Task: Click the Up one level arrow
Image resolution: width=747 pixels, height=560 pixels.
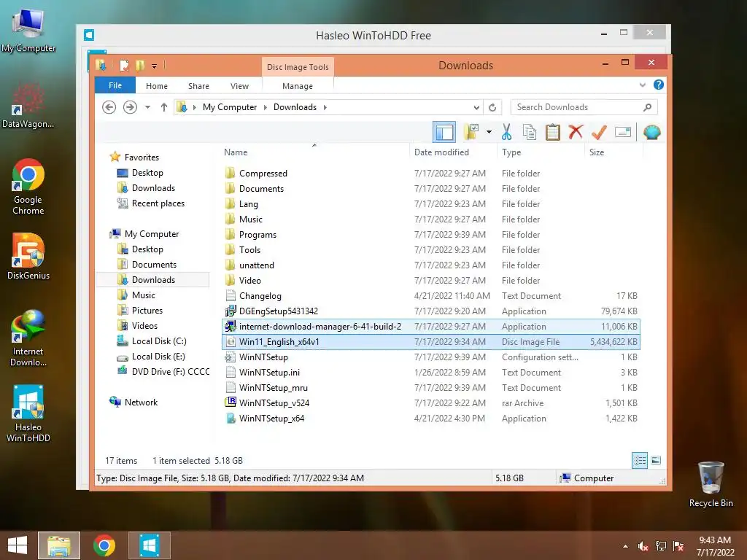Action: (x=164, y=107)
